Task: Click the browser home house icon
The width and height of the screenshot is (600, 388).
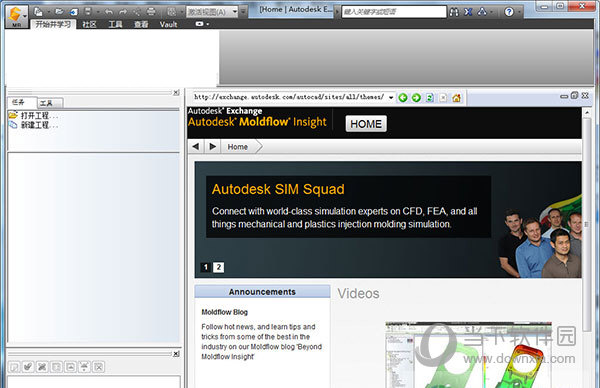Action: (457, 98)
